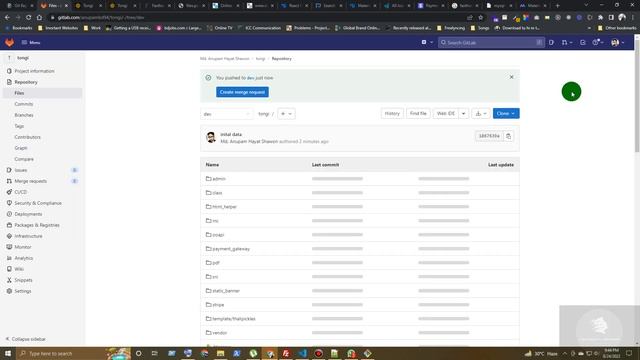The height and width of the screenshot is (360, 640).
Task: Open the help dropdown in the top bar
Action: 598,42
